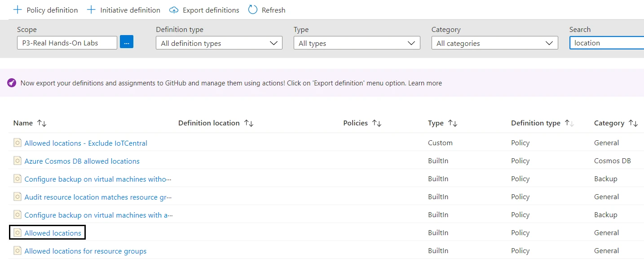Click the policy icon beside Azure Cosmos DB allowed locations
The image size is (644, 263).
17,160
